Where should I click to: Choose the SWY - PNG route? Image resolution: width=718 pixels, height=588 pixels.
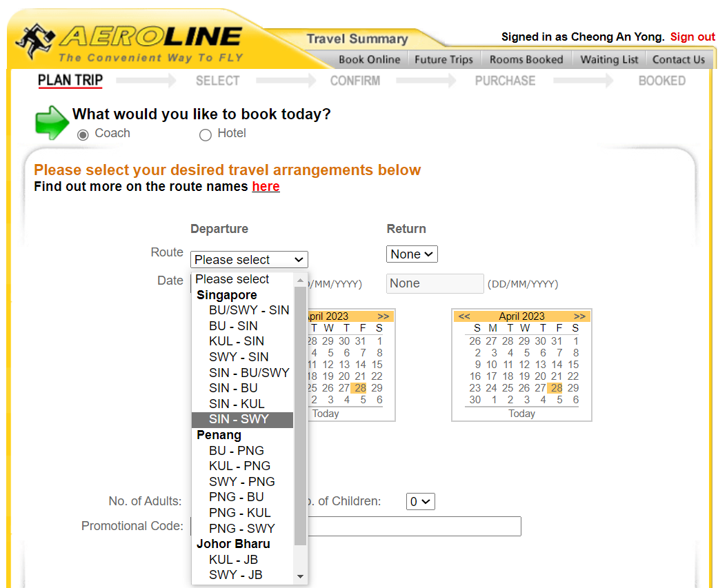pos(242,482)
